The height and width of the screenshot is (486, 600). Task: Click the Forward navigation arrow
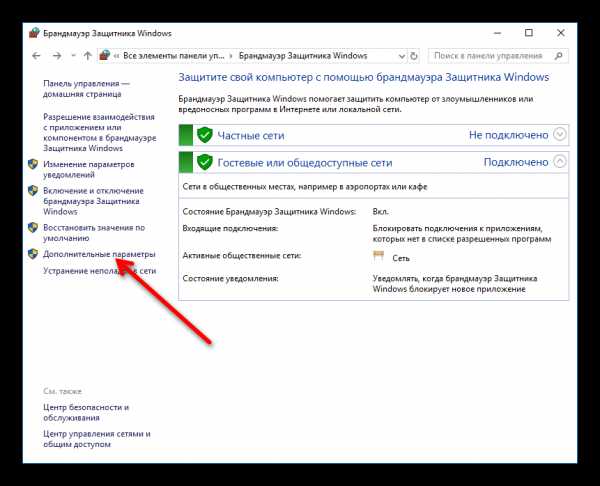pos(57,56)
